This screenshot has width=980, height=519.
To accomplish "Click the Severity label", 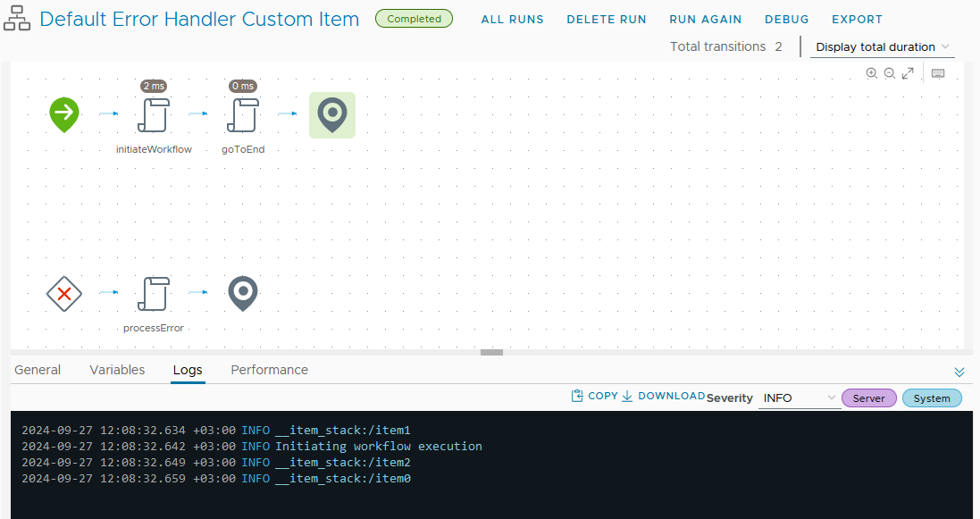I will pos(729,398).
